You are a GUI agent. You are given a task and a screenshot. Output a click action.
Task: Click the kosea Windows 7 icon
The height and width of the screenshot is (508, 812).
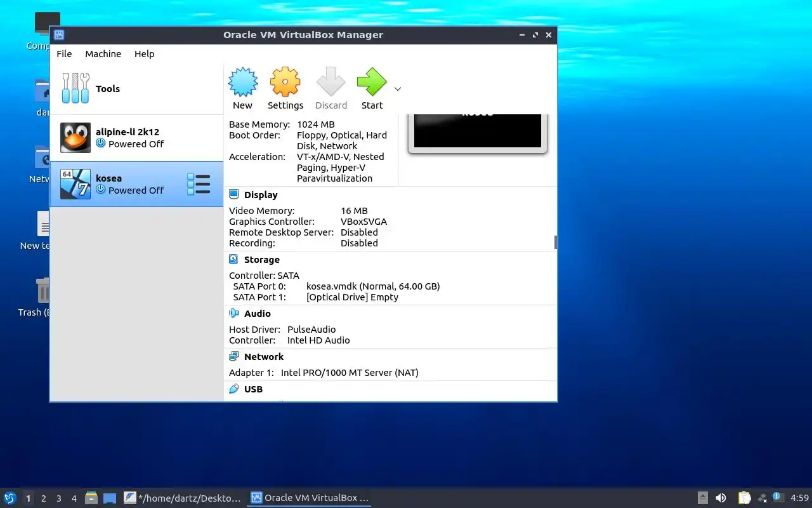pos(75,184)
